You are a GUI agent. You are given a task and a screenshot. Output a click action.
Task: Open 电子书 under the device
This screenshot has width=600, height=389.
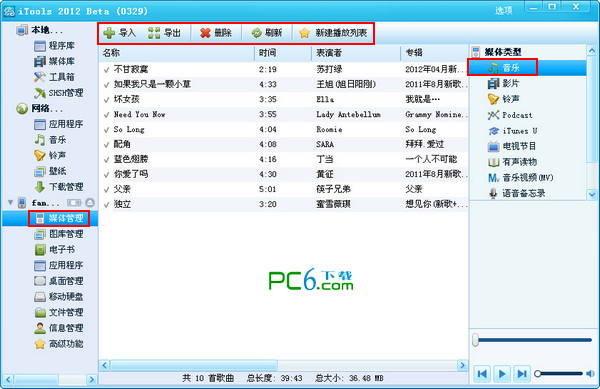[x=54, y=249]
